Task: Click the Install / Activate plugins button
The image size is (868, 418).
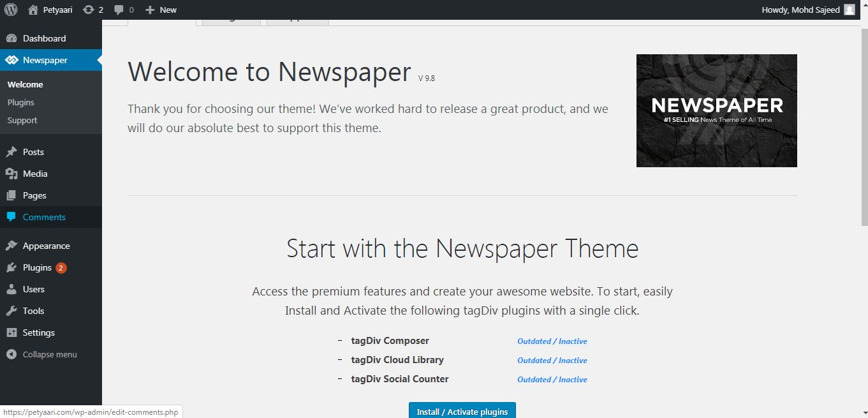Action: coord(462,410)
